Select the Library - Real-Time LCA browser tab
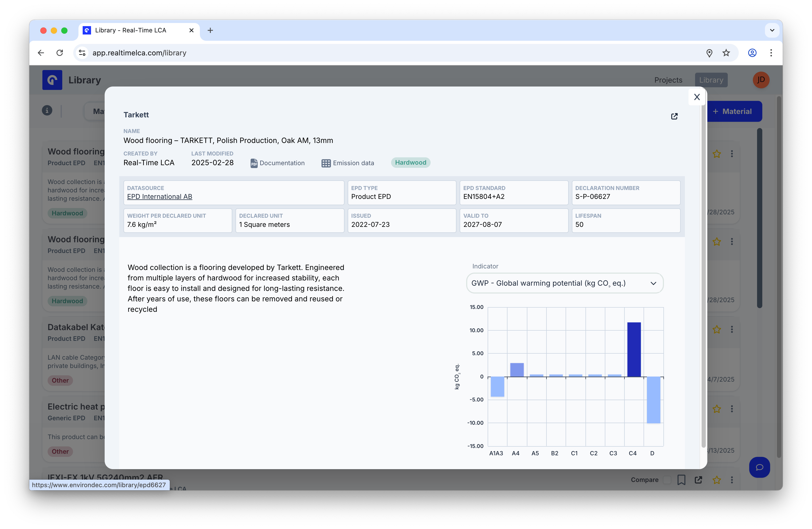 [x=139, y=30]
